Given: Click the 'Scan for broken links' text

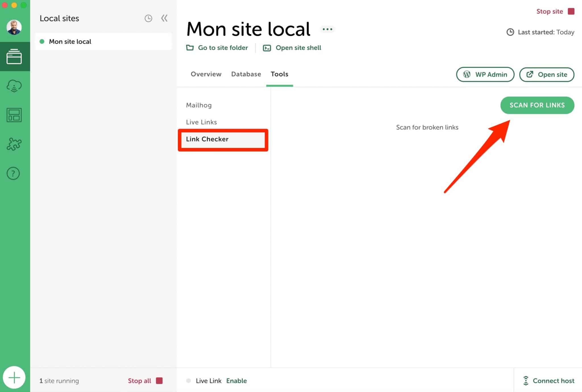Looking at the screenshot, I should coord(427,127).
